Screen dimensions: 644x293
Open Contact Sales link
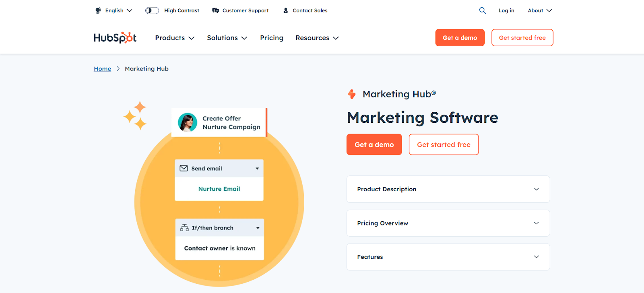[310, 10]
